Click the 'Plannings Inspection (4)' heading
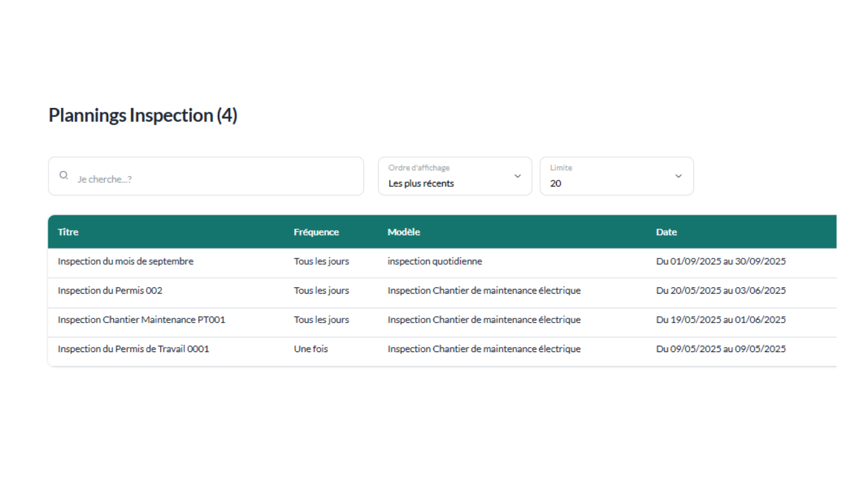This screenshot has height=488, width=868. coord(143,116)
